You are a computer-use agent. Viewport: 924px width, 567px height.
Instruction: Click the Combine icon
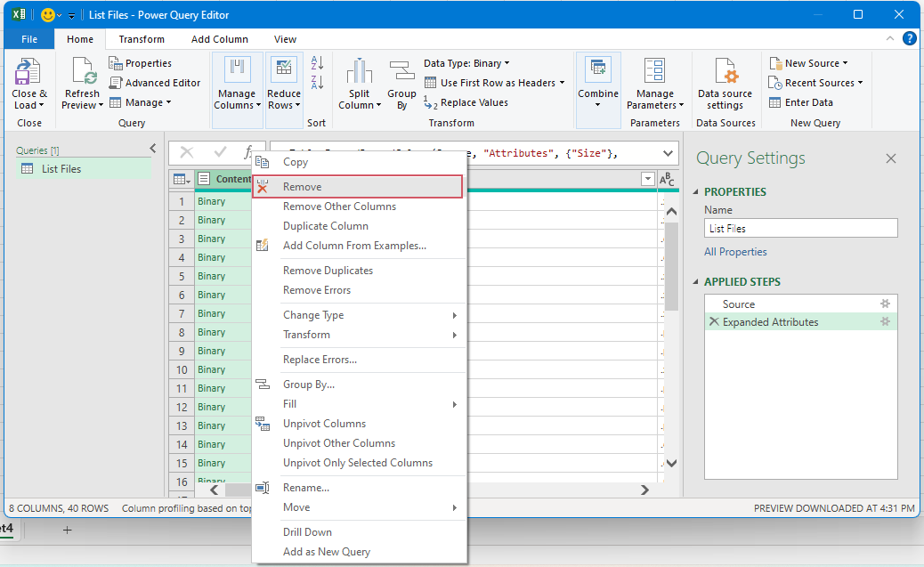pyautogui.click(x=598, y=69)
